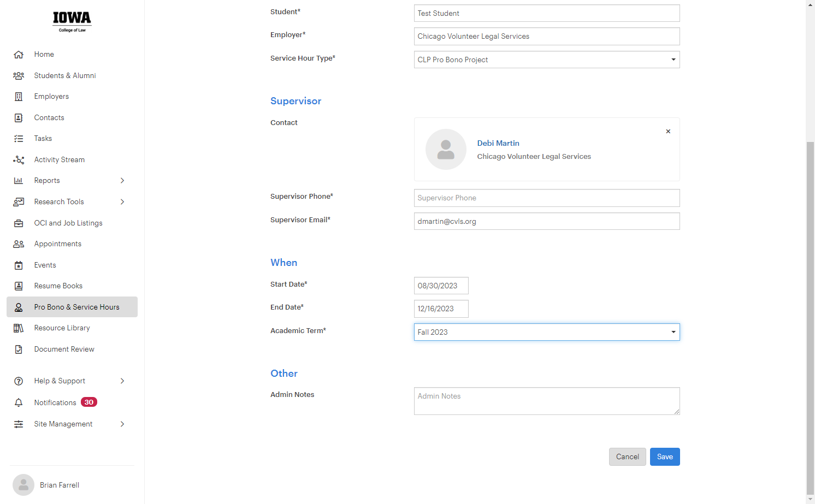
Task: Open the Events menu item
Action: click(x=72, y=265)
